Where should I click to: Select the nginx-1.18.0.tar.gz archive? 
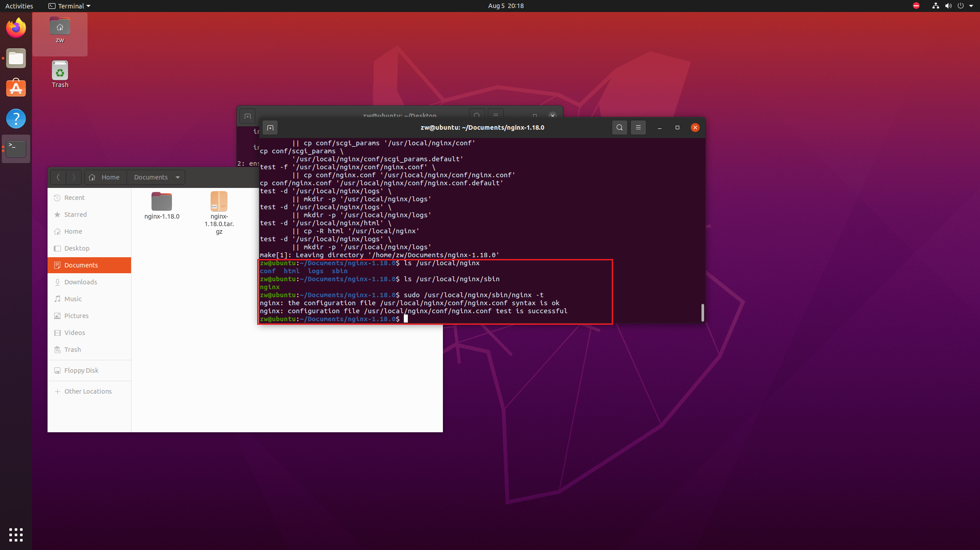coord(219,212)
